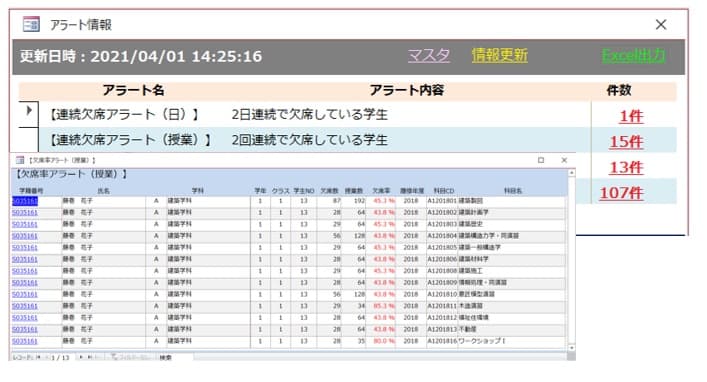Click student ID link in A1201804 row
Viewport: 707px width, 382px height.
pyautogui.click(x=25, y=236)
